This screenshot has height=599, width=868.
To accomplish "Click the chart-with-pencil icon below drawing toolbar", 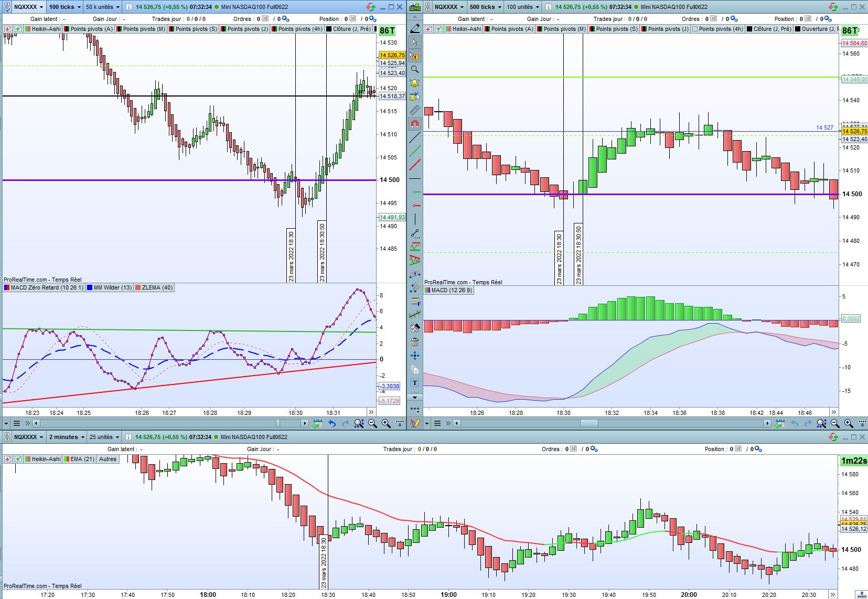I will pyautogui.click(x=415, y=423).
